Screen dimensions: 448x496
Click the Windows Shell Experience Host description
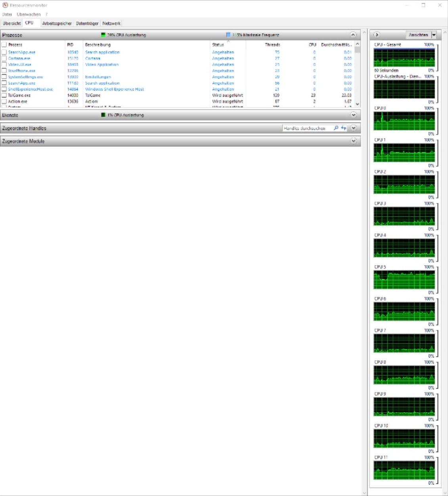(114, 89)
